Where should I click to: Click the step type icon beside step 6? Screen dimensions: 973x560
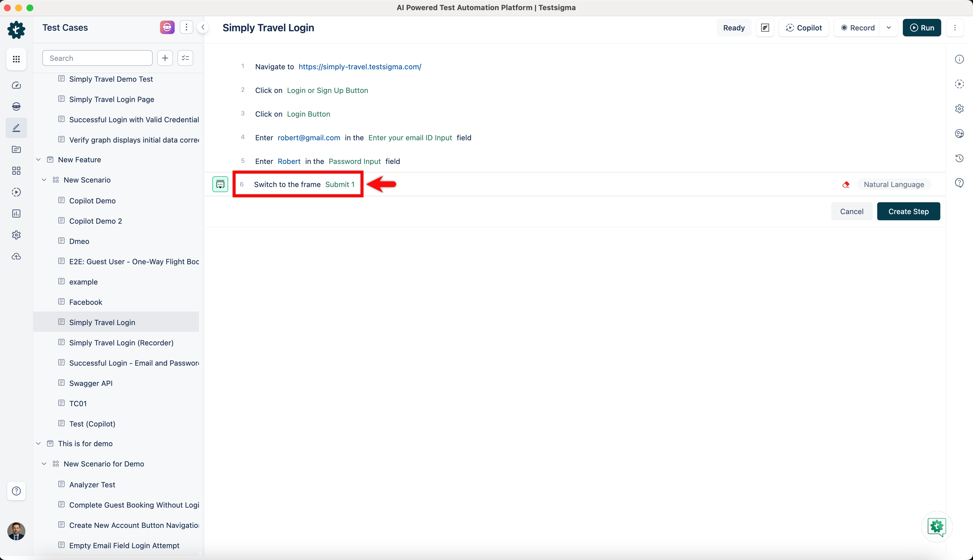coord(220,184)
